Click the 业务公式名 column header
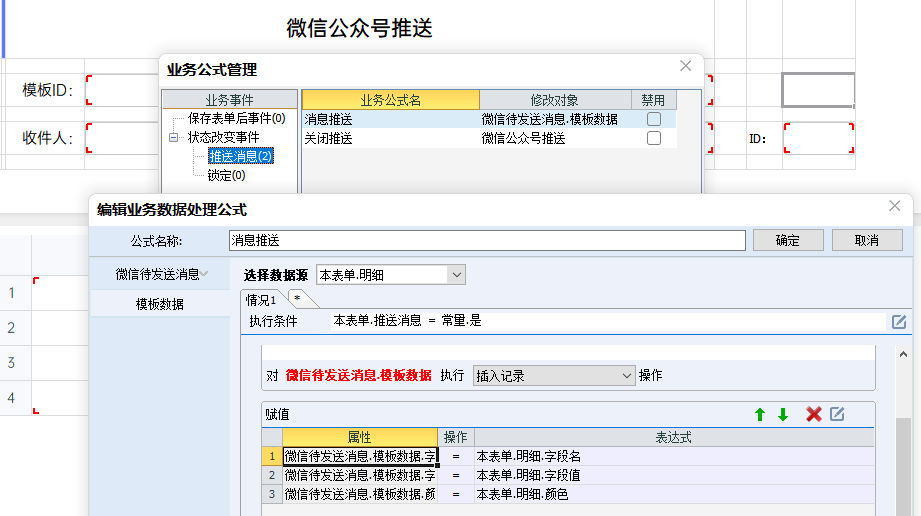921x516 pixels. tap(391, 100)
